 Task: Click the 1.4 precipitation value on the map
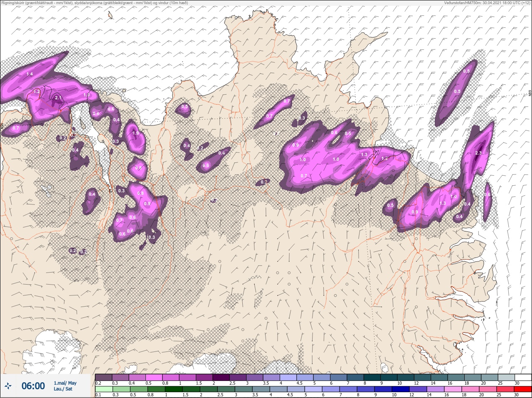point(30,74)
